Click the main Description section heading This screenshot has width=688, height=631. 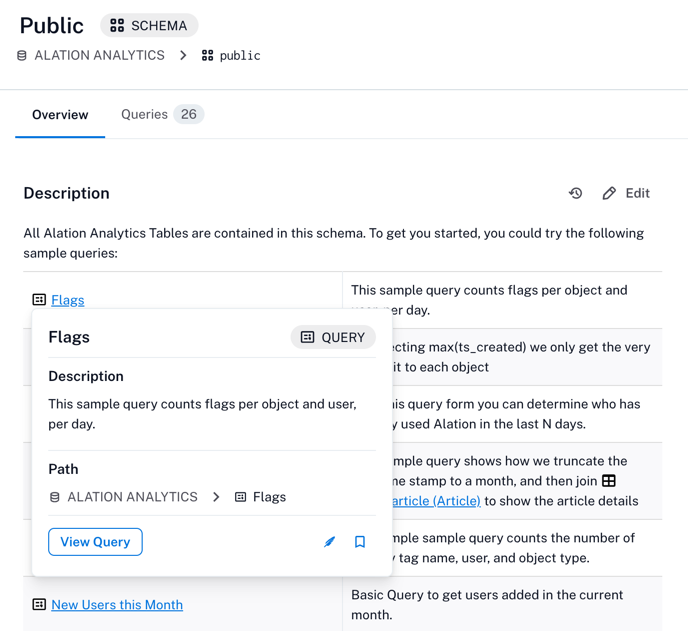point(66,194)
